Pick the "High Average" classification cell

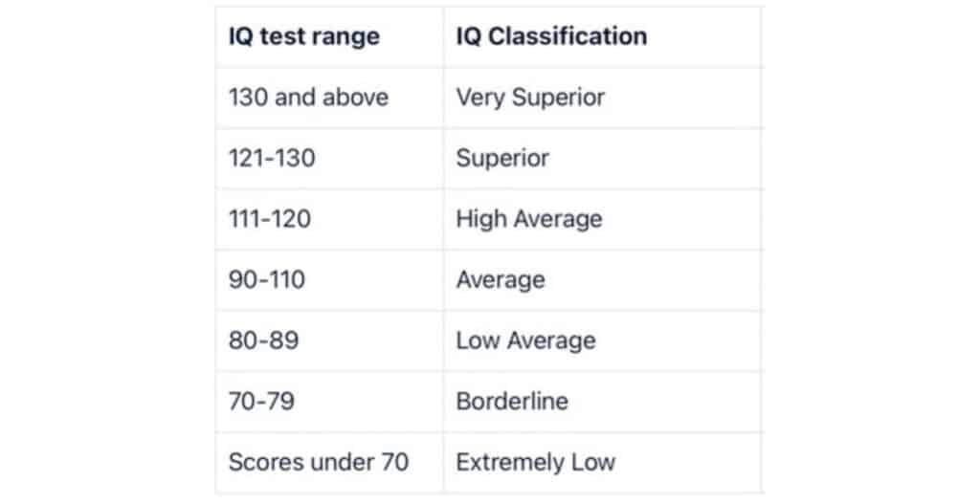[529, 219]
